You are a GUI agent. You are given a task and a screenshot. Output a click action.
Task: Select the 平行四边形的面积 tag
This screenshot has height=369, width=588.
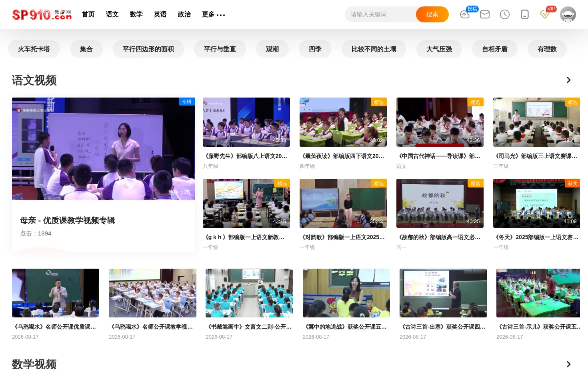tap(148, 49)
